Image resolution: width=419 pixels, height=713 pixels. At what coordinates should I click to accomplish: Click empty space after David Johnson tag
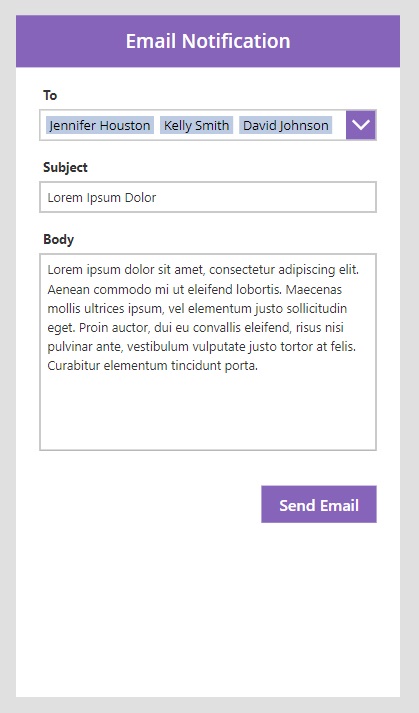point(339,125)
